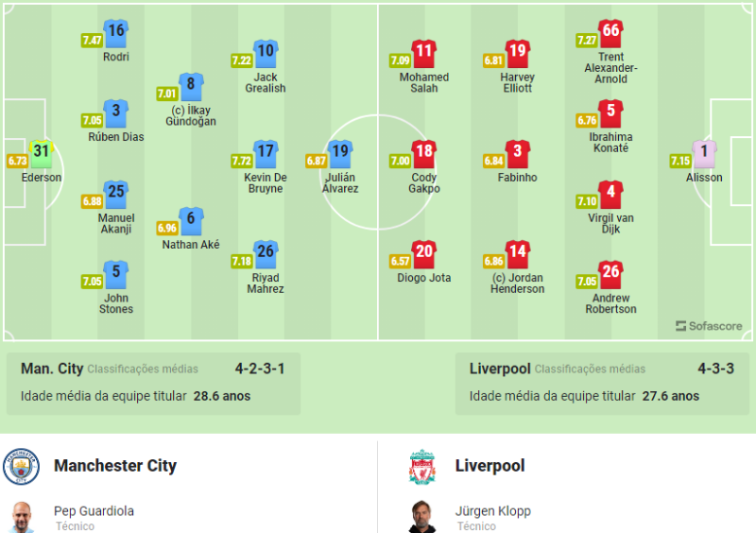Click Jack Grealish's 7.22 rating badge
Viewport: 756px width, 533px height.
click(242, 60)
